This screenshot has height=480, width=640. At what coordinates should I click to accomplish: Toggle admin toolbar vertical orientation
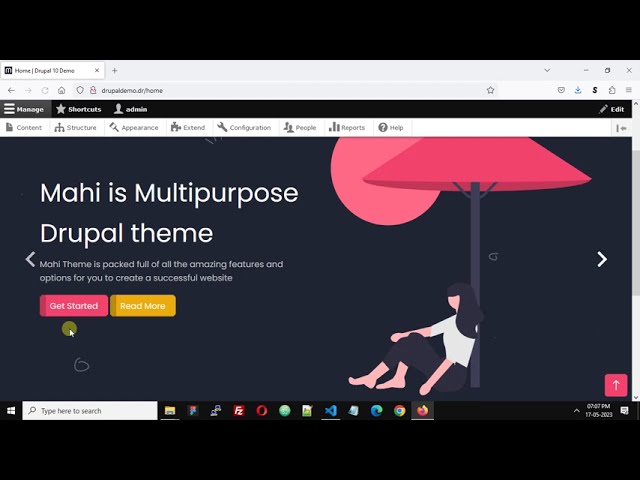(x=621, y=128)
